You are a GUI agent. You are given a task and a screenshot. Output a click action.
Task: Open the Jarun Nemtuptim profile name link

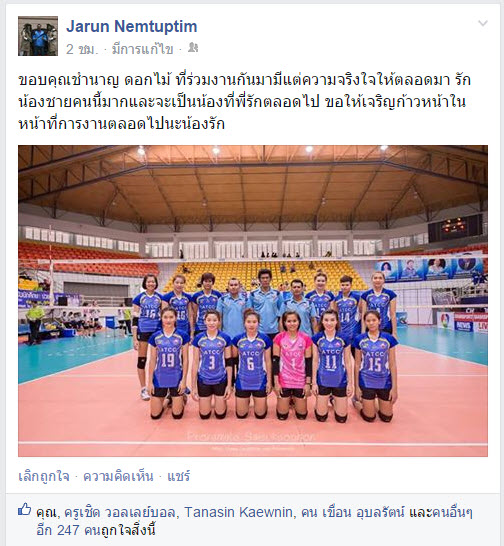(132, 26)
